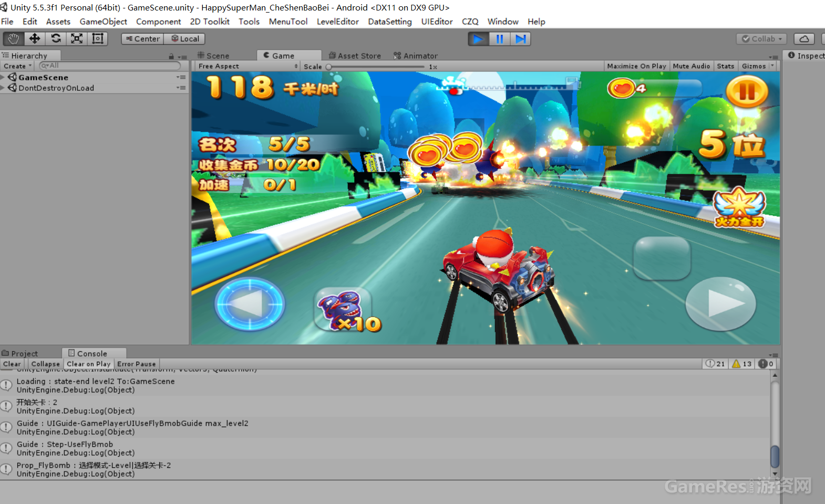825x504 pixels.
Task: Show the Stats overlay
Action: (725, 66)
